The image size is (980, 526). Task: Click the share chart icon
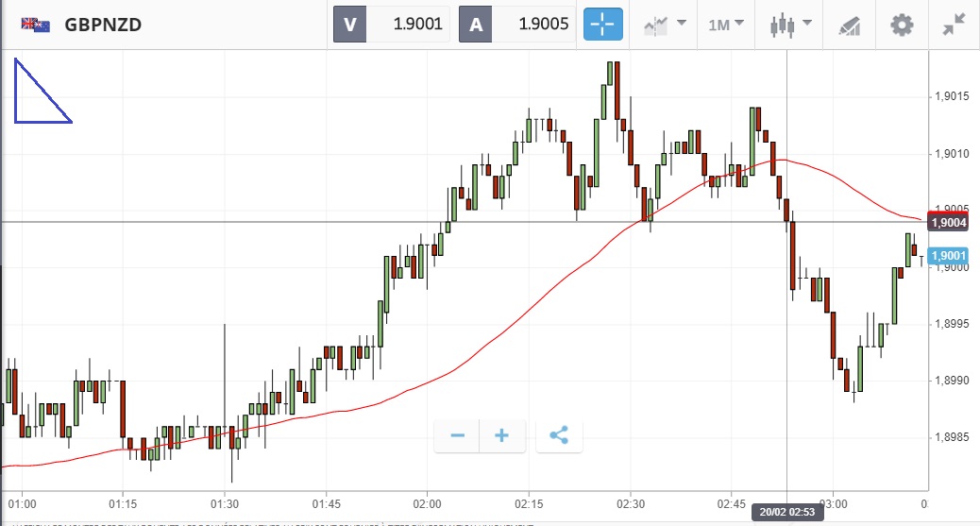pyautogui.click(x=559, y=435)
